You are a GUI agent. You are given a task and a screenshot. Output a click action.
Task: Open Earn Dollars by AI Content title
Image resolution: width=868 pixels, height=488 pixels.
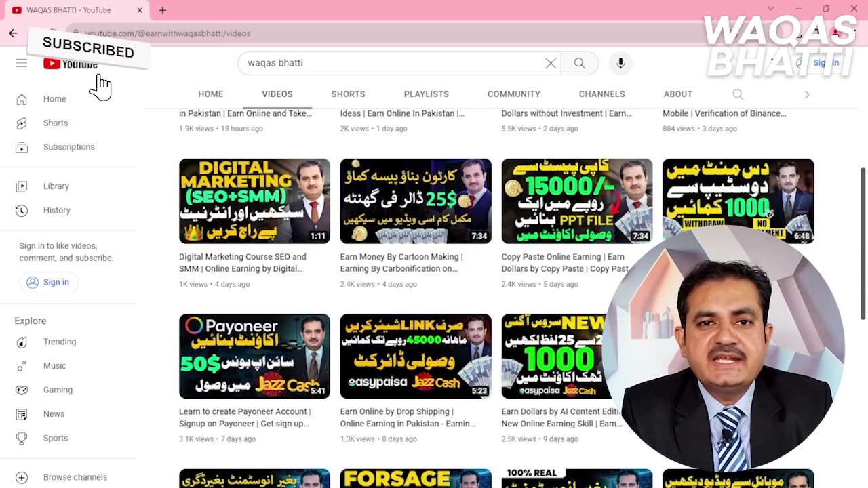(561, 418)
